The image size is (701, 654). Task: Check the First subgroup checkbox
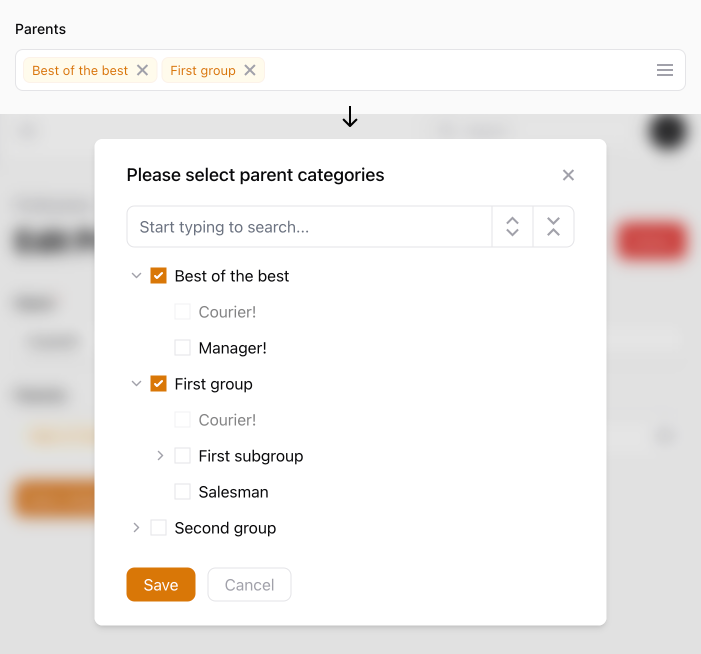(x=182, y=456)
